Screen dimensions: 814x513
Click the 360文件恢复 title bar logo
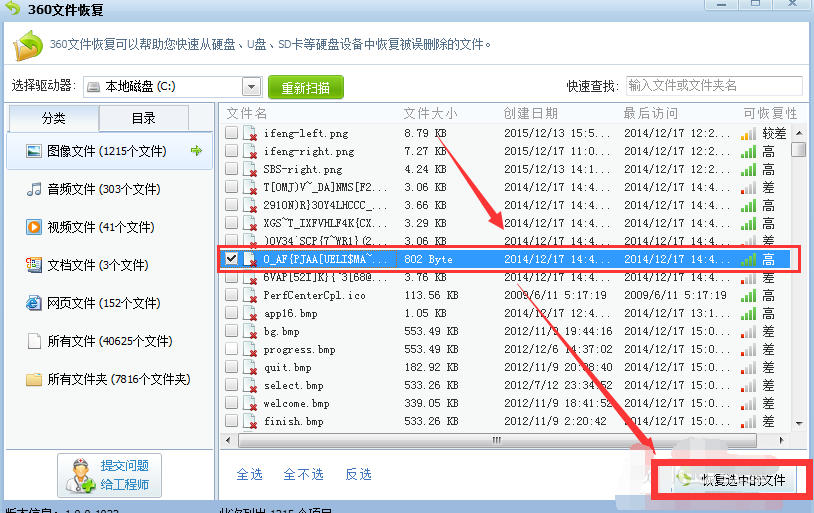click(12, 8)
